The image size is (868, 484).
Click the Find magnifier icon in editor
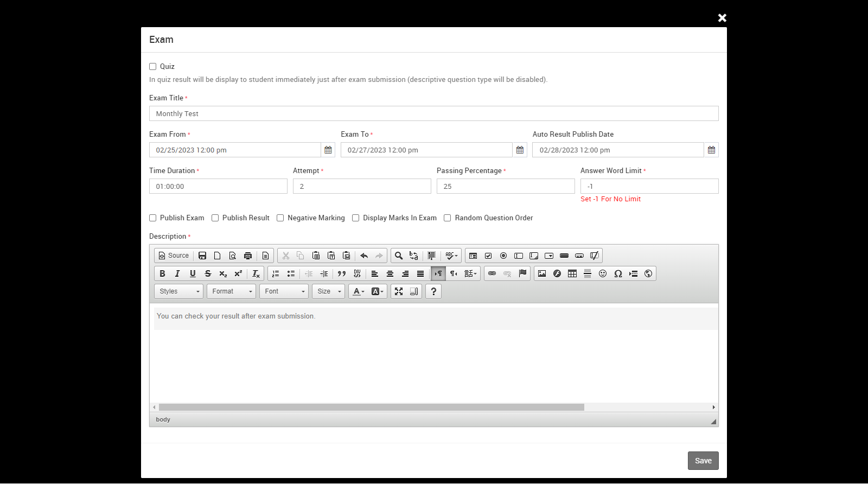coord(399,256)
